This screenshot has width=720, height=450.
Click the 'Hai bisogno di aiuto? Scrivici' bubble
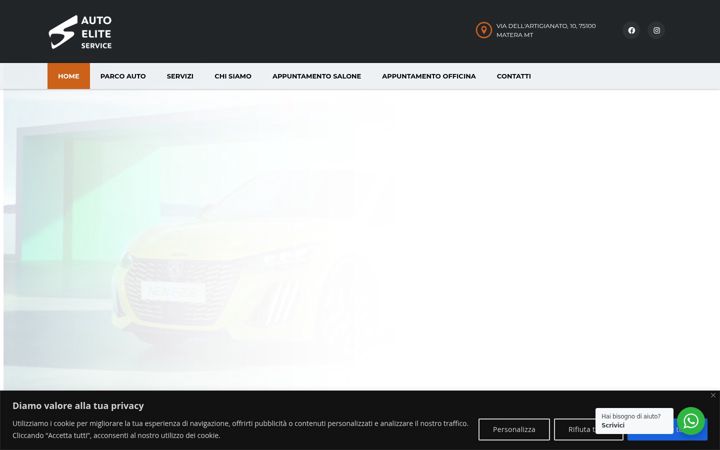(634, 421)
